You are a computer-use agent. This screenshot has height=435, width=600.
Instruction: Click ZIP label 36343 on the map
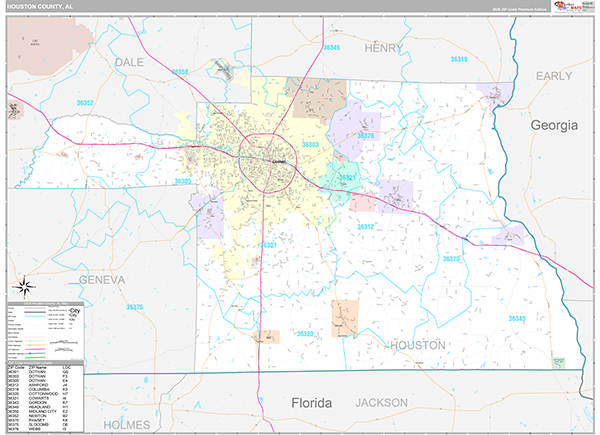click(517, 319)
